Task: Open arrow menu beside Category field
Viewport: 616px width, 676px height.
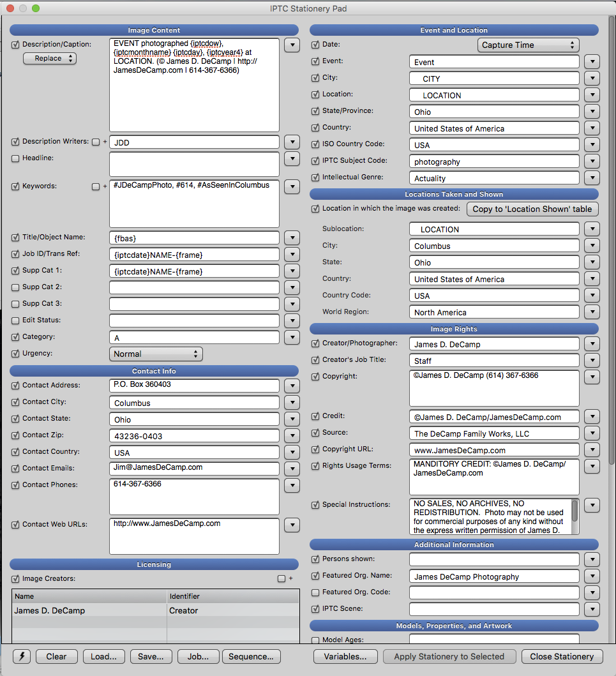Action: click(292, 337)
